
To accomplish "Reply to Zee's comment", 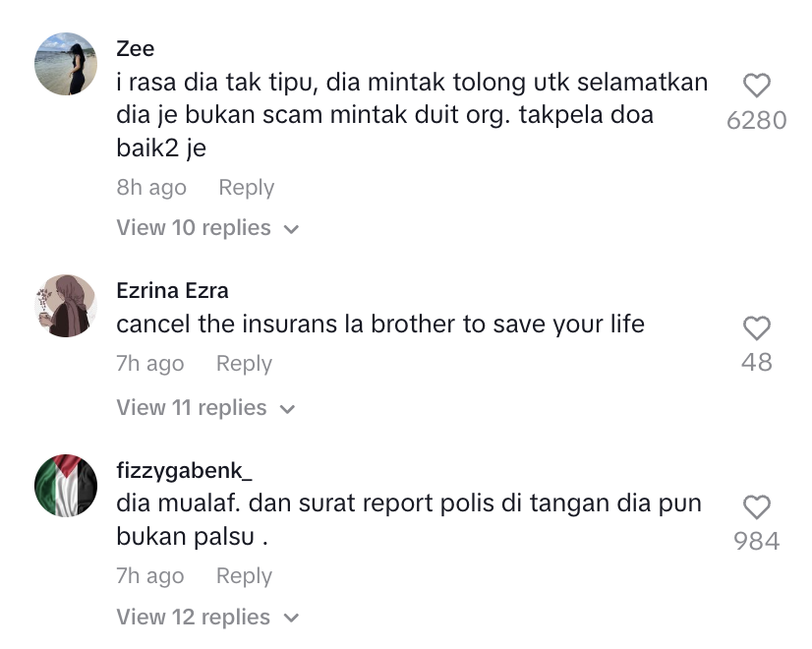I will pyautogui.click(x=246, y=188).
